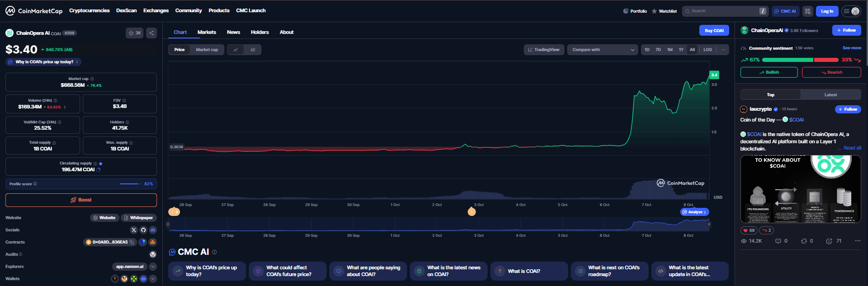868x286 pixels.
Task: Open the QR code download app icon
Action: pyautogui.click(x=807, y=11)
